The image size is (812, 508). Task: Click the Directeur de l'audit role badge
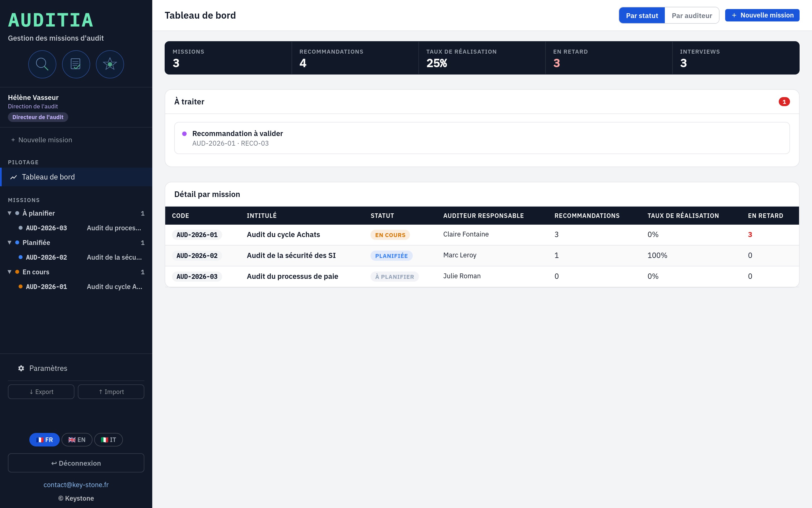point(38,117)
